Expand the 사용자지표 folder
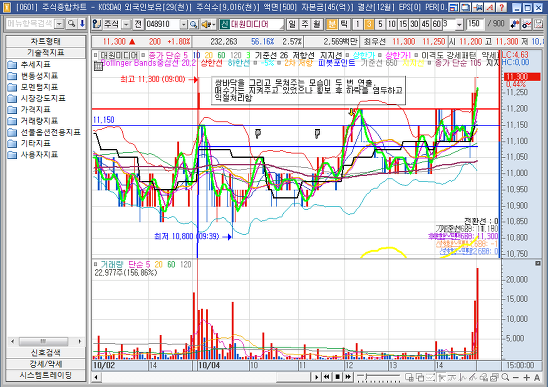 pyautogui.click(x=33, y=155)
